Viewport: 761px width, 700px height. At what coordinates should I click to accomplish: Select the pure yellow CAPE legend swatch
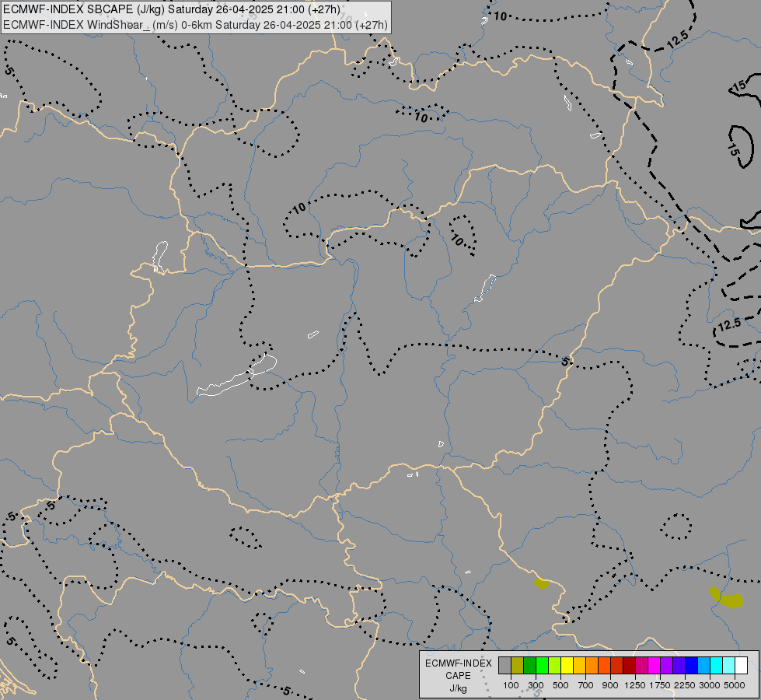coord(567,665)
